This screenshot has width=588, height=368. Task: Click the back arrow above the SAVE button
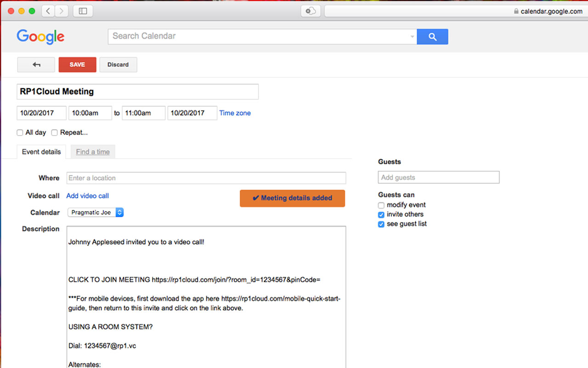(x=36, y=64)
